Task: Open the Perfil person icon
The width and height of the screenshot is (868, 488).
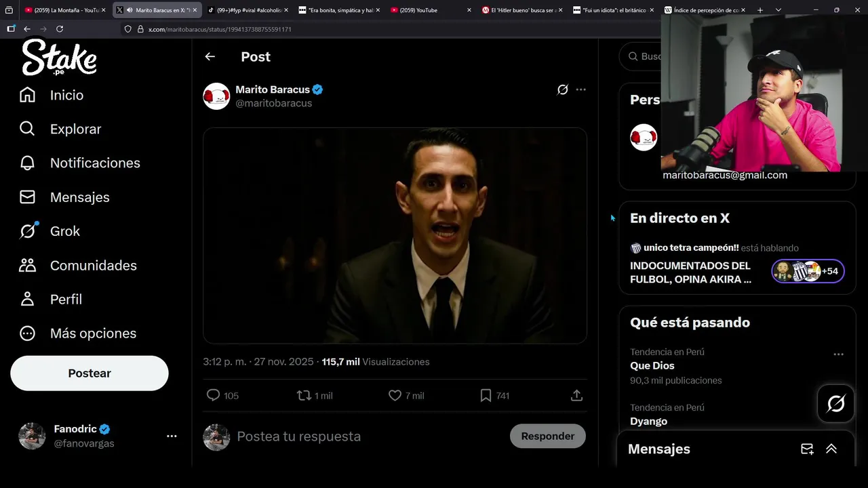Action: 27,299
